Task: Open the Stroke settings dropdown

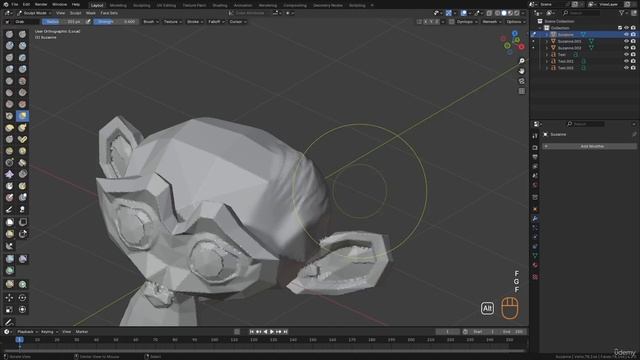Action: 195,22
